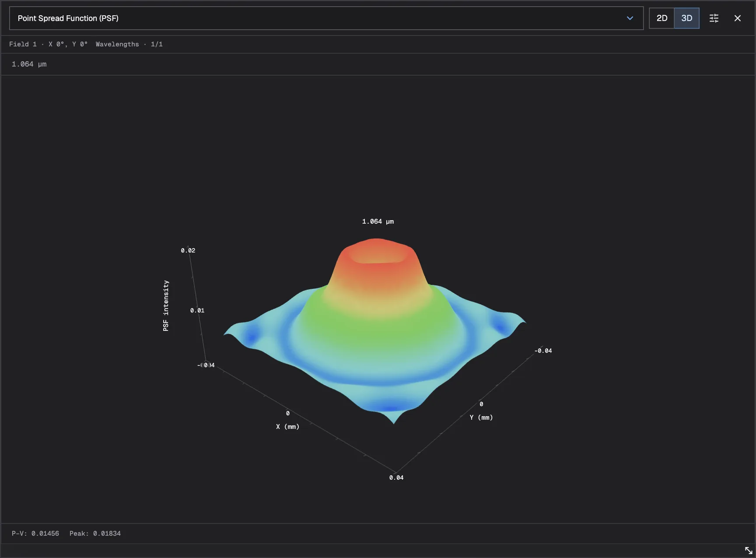
Task: Open the plot settings sliders icon
Action: point(714,18)
